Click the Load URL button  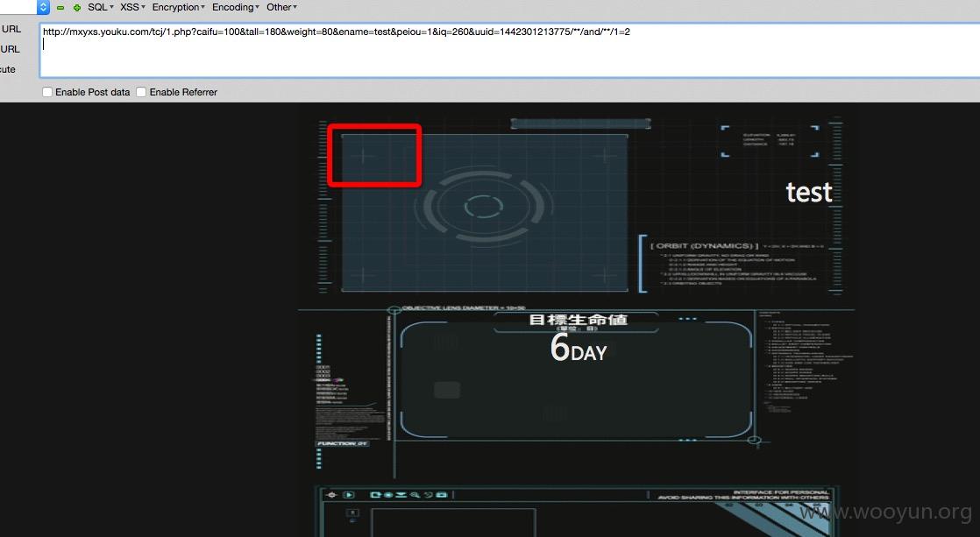(x=11, y=29)
